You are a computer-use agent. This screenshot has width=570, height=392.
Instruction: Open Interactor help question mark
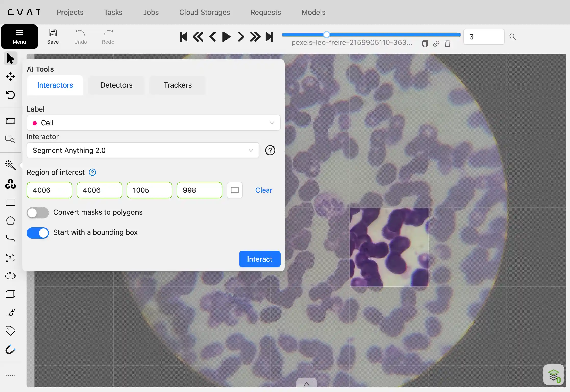point(270,150)
